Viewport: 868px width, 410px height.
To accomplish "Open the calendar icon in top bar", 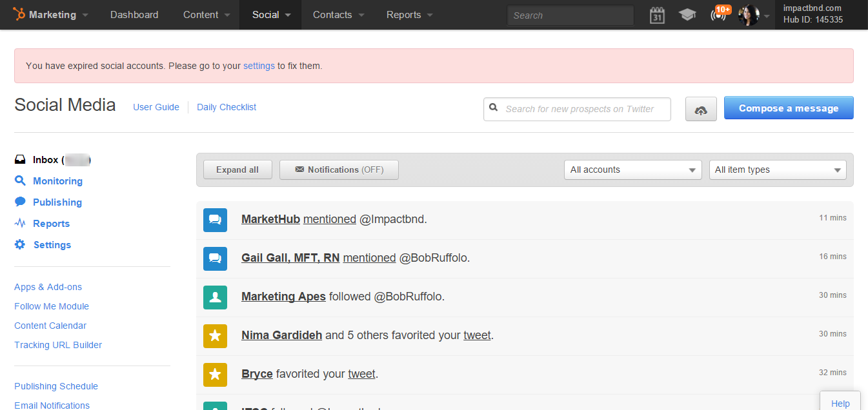I will coord(657,15).
